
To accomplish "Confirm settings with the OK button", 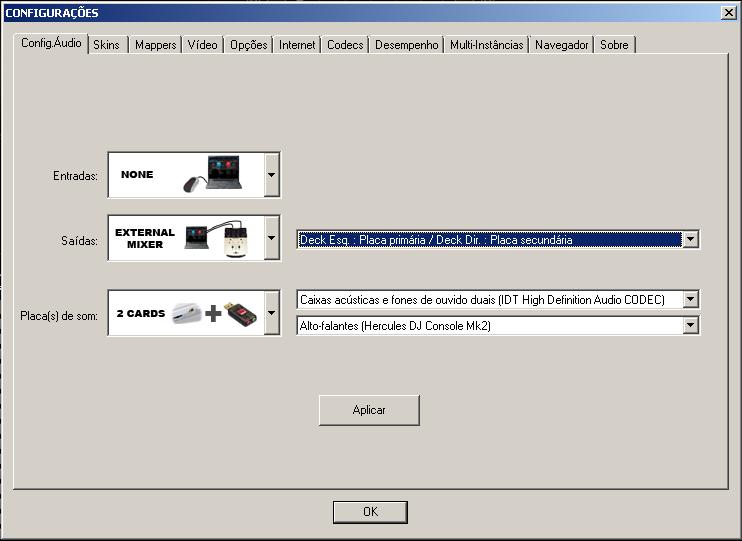I will 370,512.
